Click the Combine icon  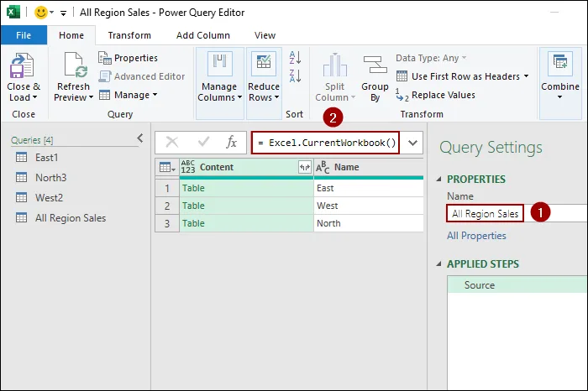[560, 64]
